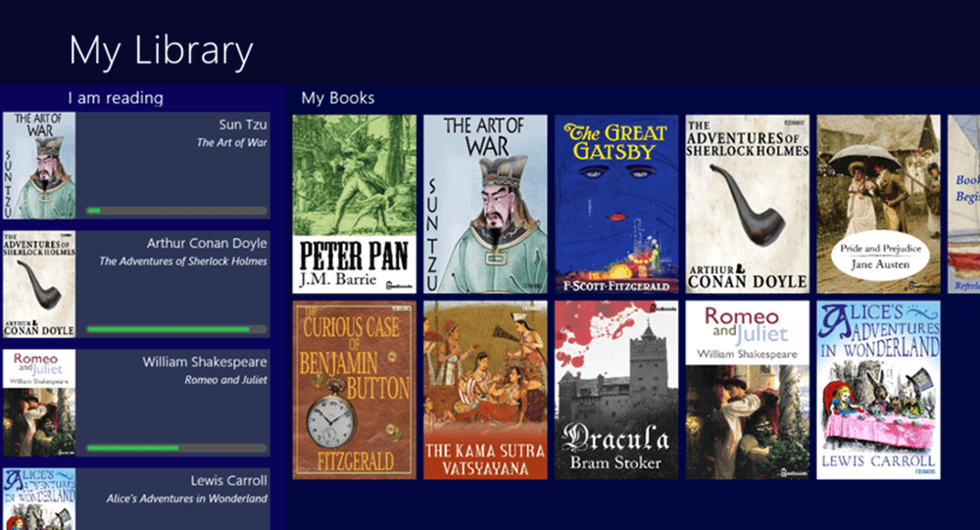Resume William Shakespeare entry in reading list
The height and width of the screenshot is (530, 980).
click(x=136, y=403)
